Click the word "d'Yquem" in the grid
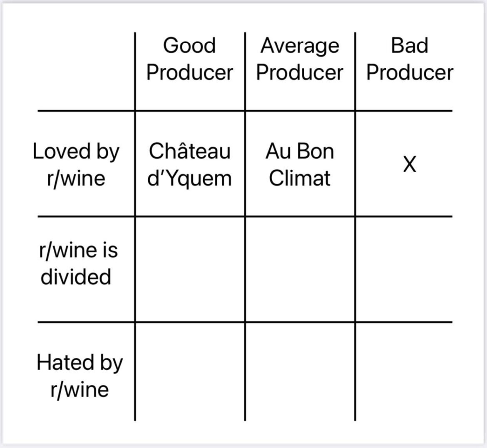This screenshot has width=487, height=448. (x=190, y=178)
